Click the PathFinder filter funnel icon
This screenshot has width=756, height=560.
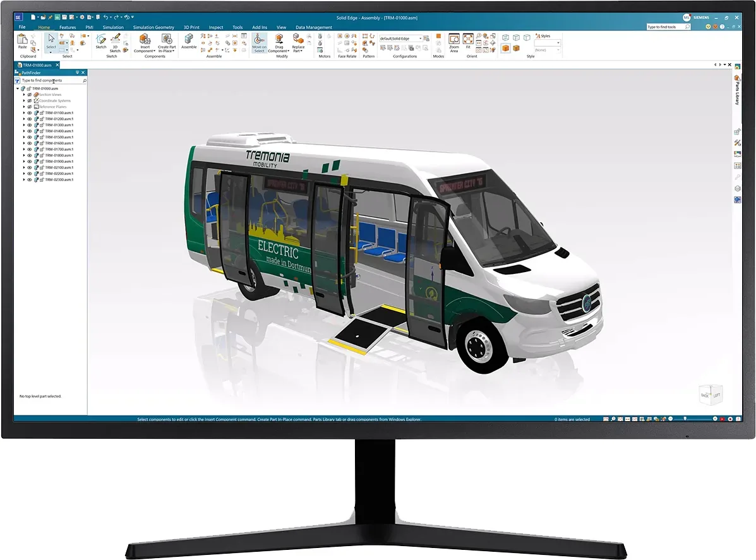17,81
